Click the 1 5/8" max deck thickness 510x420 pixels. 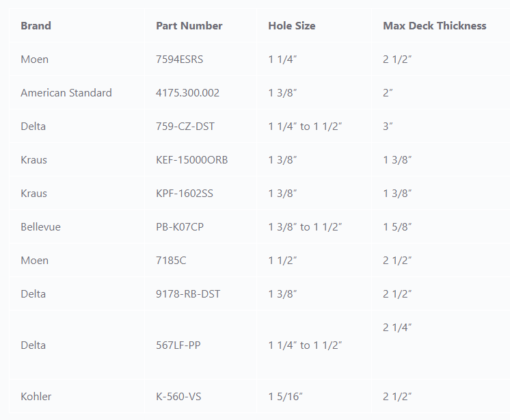[397, 227]
